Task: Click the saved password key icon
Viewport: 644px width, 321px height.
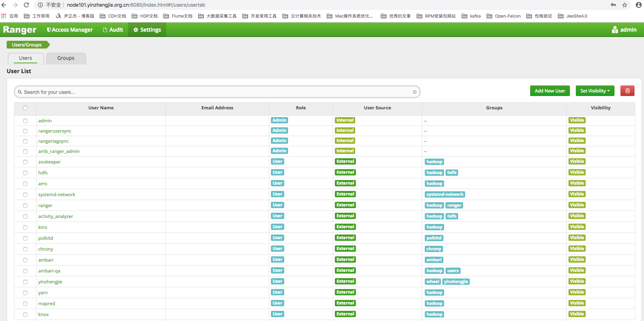Action: pos(613,5)
